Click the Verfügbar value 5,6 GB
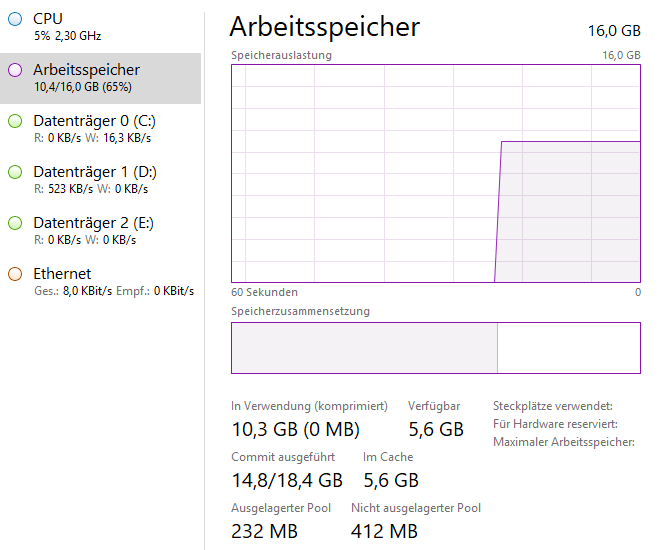This screenshot has width=660, height=550. point(435,430)
